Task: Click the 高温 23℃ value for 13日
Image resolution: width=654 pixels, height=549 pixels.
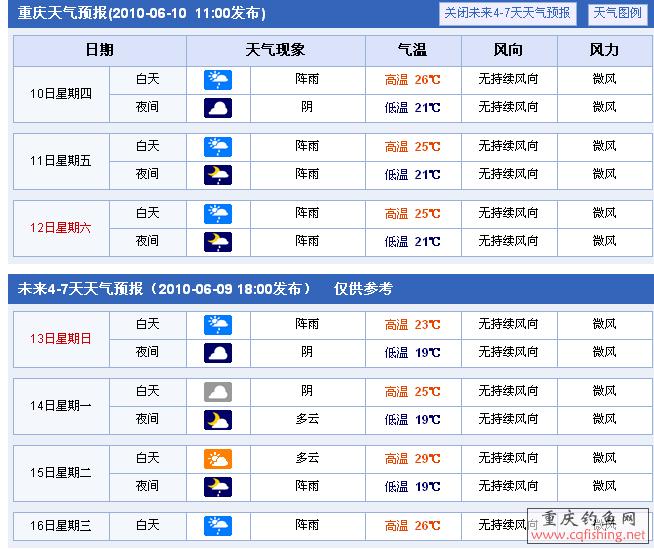Action: (x=413, y=325)
